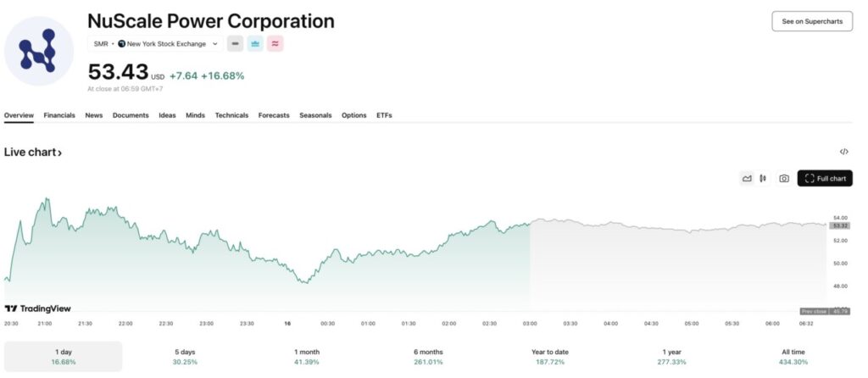Open the Full chart view
The width and height of the screenshot is (868, 378).
[825, 178]
